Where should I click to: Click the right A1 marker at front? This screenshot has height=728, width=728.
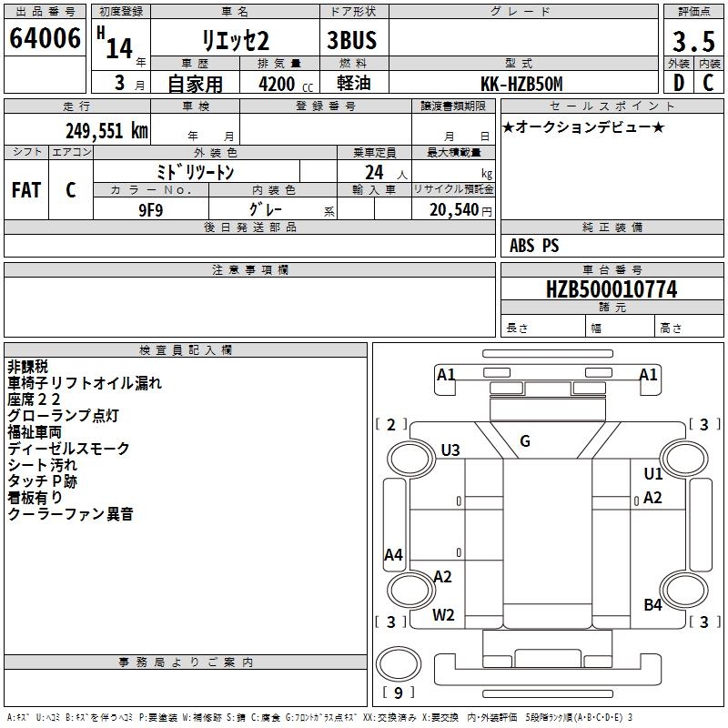point(648,374)
